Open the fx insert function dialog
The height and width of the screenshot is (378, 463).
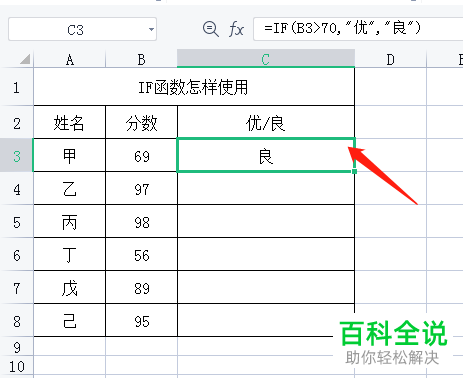pos(236,29)
